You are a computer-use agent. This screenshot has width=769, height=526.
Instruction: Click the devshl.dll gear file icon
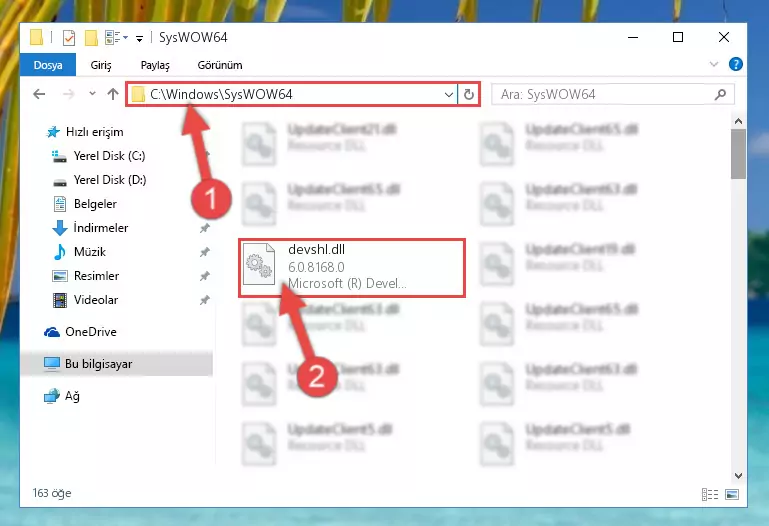click(259, 264)
